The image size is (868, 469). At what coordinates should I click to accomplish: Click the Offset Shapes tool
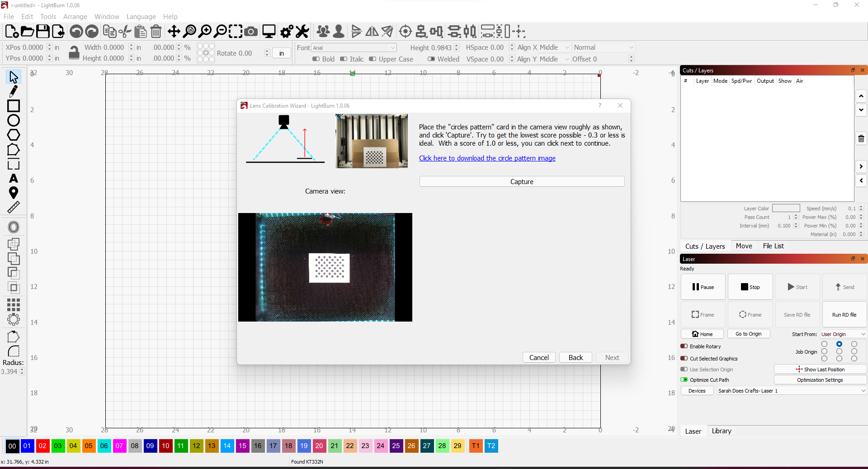[x=14, y=227]
